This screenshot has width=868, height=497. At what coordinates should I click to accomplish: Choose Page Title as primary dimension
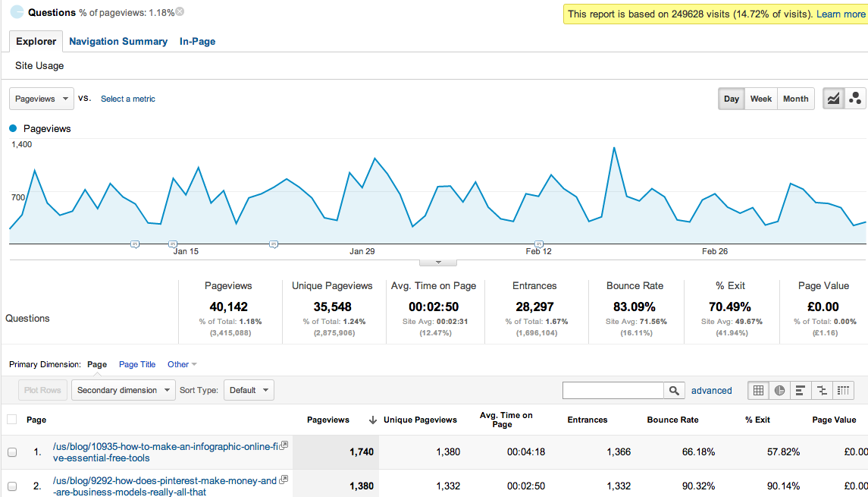point(137,364)
